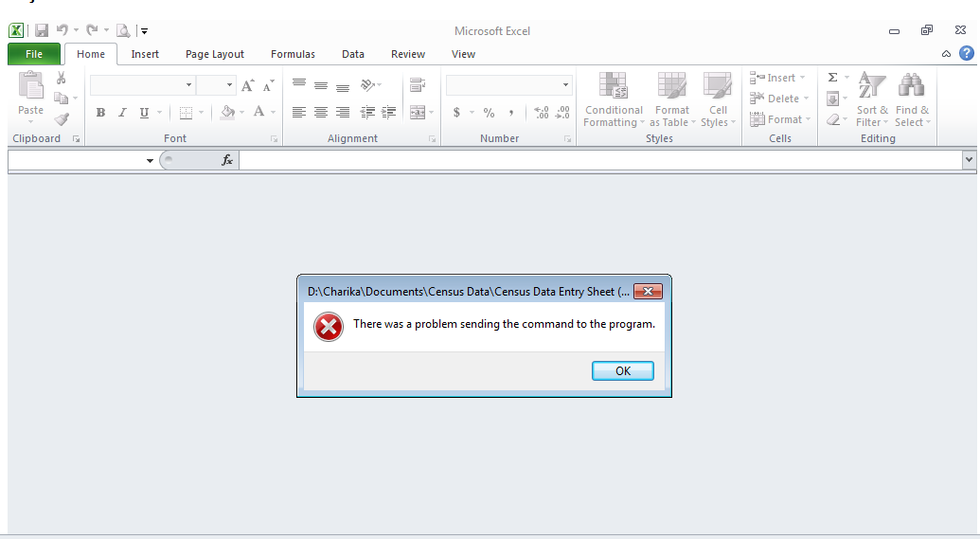
Task: Click the Orientation text angle icon
Action: click(367, 85)
